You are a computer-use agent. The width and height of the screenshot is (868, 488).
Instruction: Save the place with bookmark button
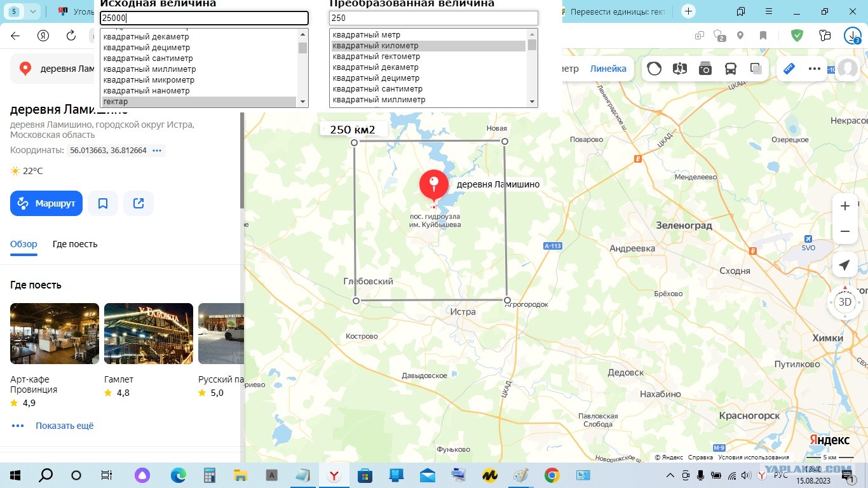tap(103, 203)
